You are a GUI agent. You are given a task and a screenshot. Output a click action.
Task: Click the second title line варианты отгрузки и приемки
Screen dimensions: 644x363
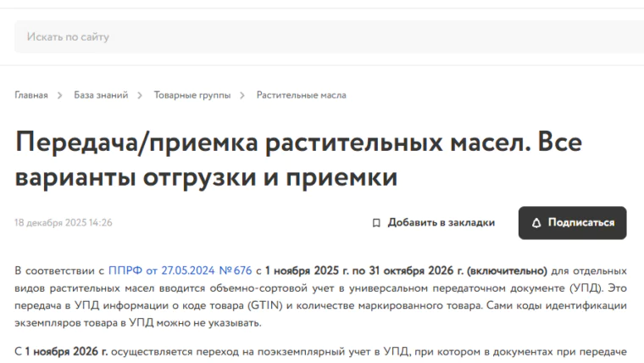coord(206,178)
